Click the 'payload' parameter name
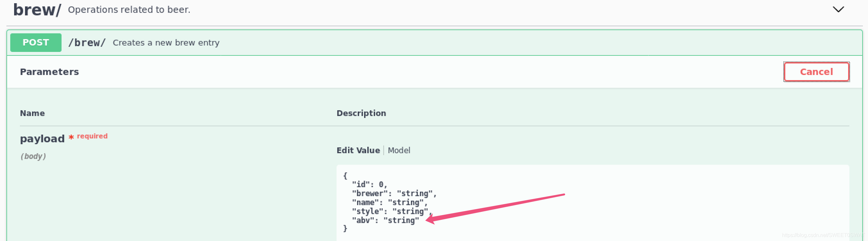The image size is (868, 241). point(42,138)
